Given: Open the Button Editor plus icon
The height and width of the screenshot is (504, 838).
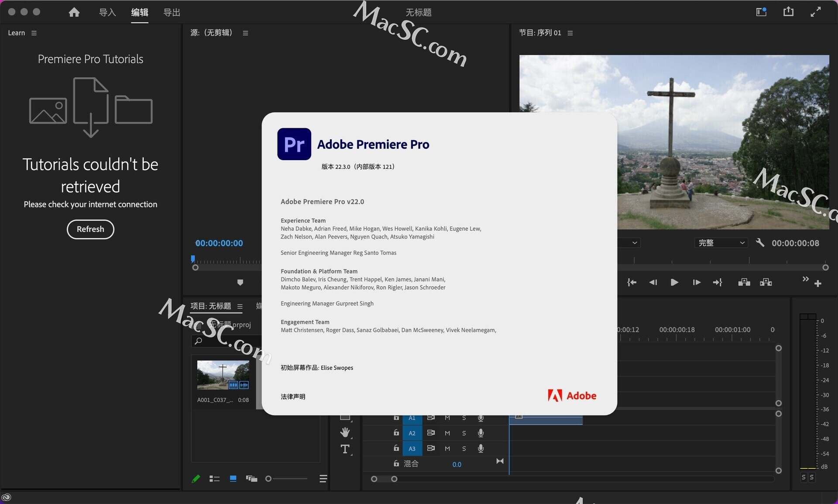Looking at the screenshot, I should click(x=818, y=284).
